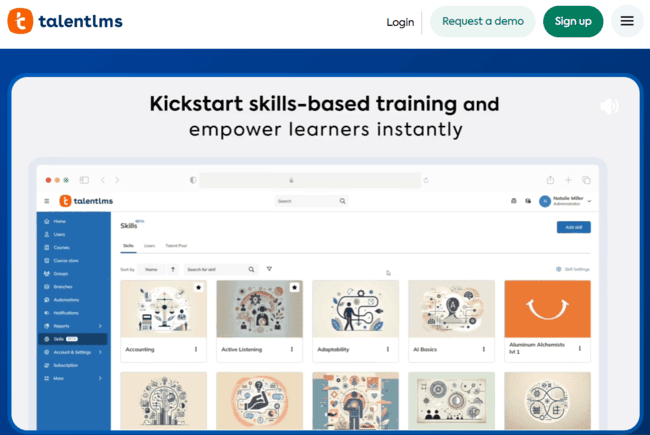
Task: Open the Accounting skill thumbnail
Action: (163, 309)
